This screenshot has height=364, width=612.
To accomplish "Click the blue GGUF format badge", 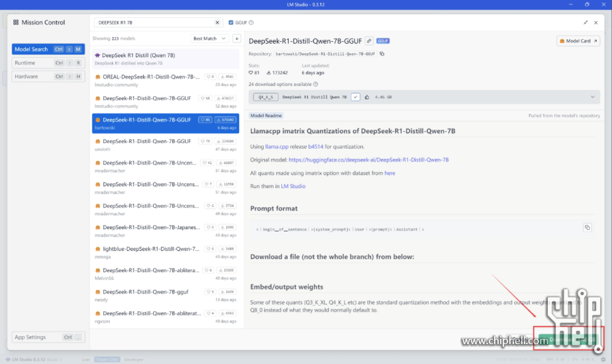I will (383, 41).
